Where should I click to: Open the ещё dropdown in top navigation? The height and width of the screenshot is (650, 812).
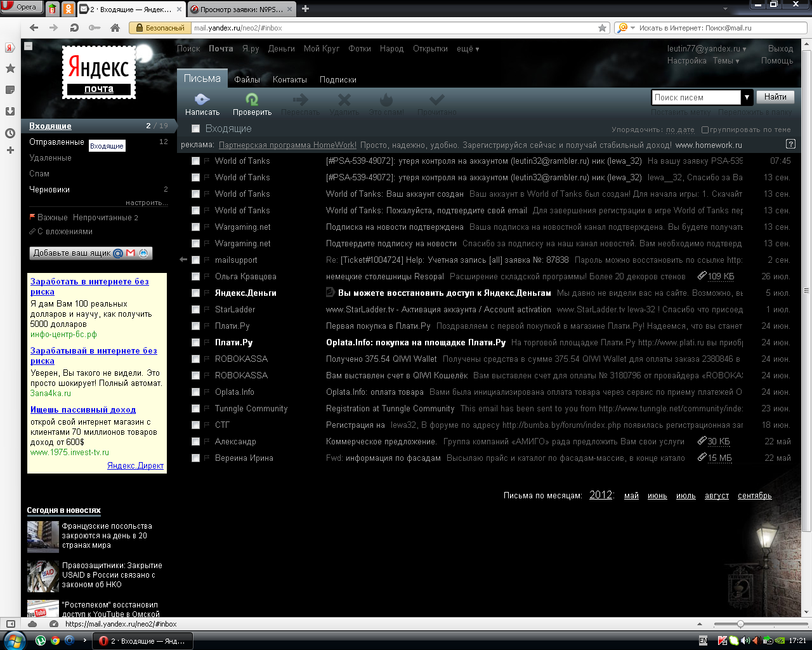[x=468, y=49]
